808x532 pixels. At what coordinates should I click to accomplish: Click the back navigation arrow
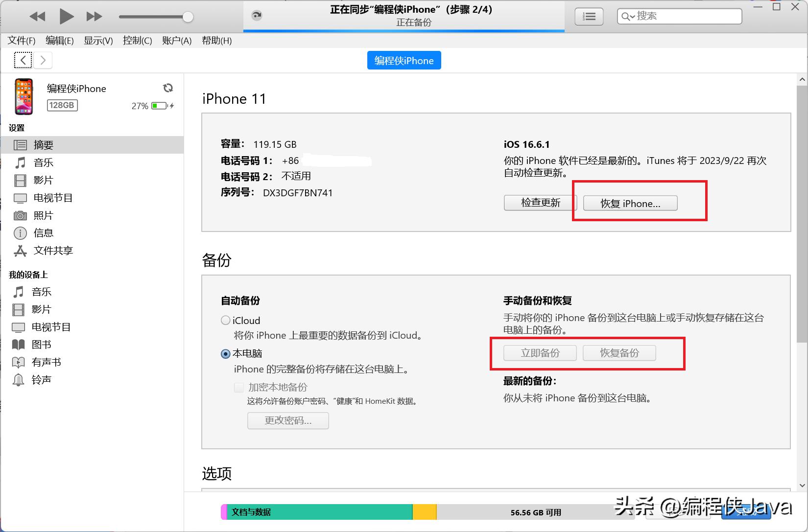[x=23, y=60]
